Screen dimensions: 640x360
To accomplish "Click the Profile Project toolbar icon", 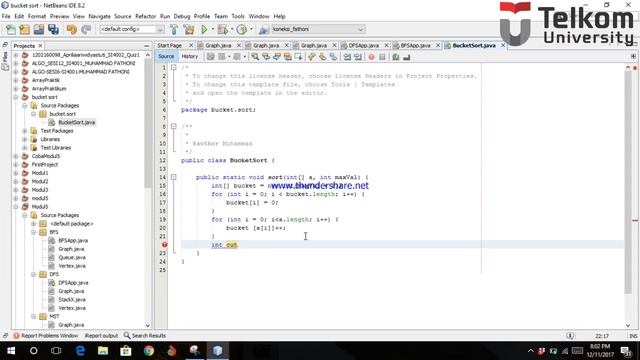I will (x=242, y=29).
